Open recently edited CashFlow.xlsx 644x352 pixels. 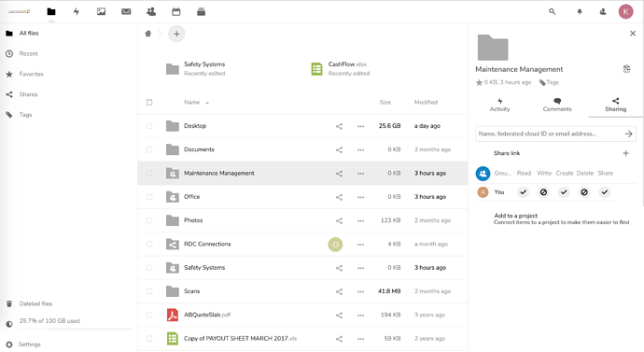(x=341, y=68)
